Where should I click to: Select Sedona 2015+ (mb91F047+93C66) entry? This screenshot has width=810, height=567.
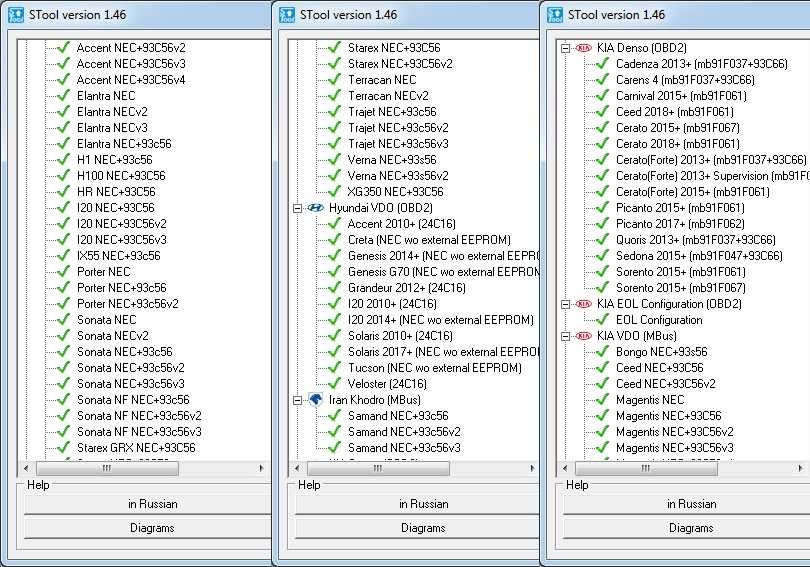(699, 256)
